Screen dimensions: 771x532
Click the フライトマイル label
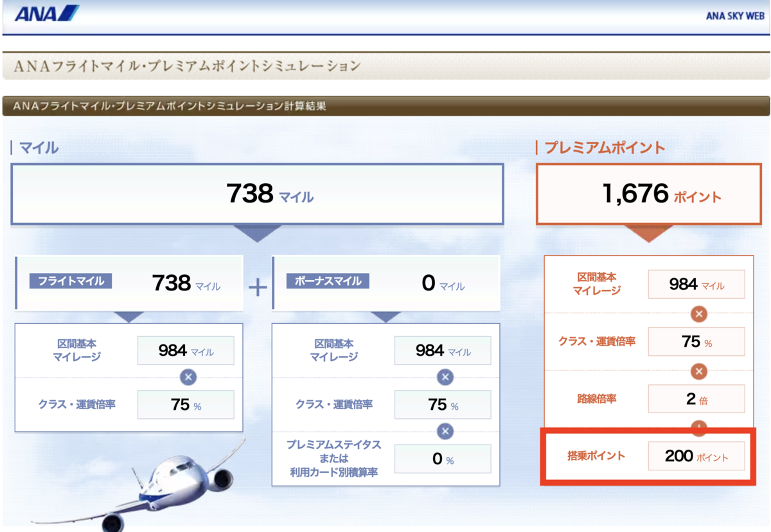[x=71, y=281]
